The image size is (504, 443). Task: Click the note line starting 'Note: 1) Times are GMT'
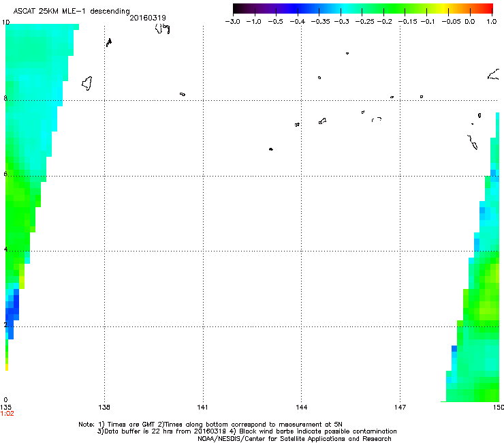point(210,425)
